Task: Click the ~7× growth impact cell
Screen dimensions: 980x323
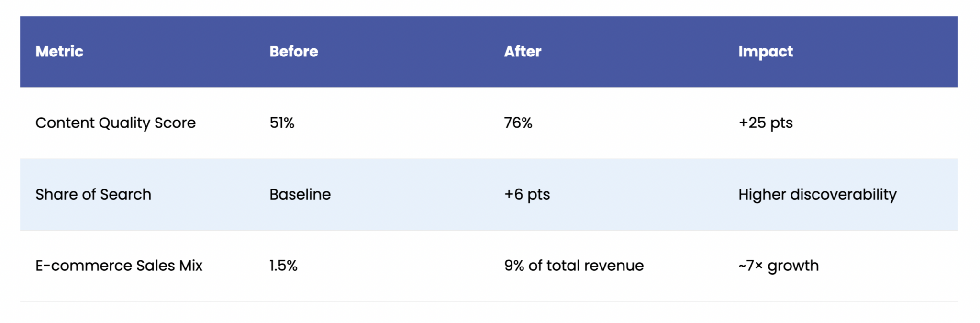Action: pyautogui.click(x=779, y=266)
